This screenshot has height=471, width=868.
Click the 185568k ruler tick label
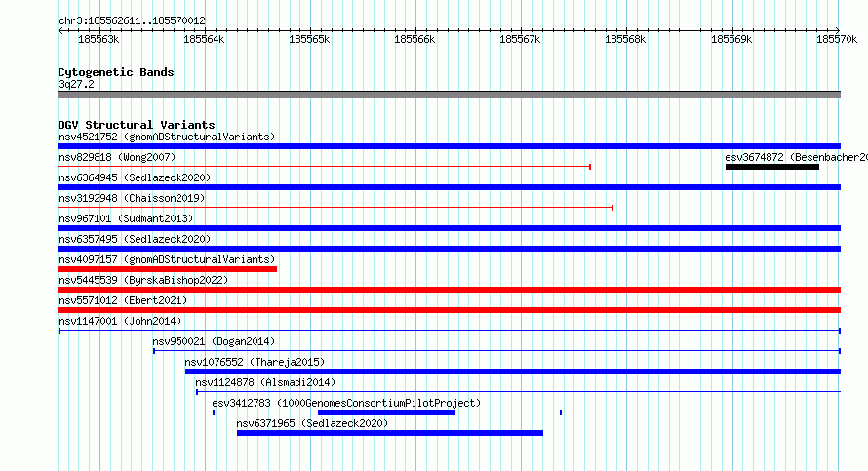pos(625,39)
